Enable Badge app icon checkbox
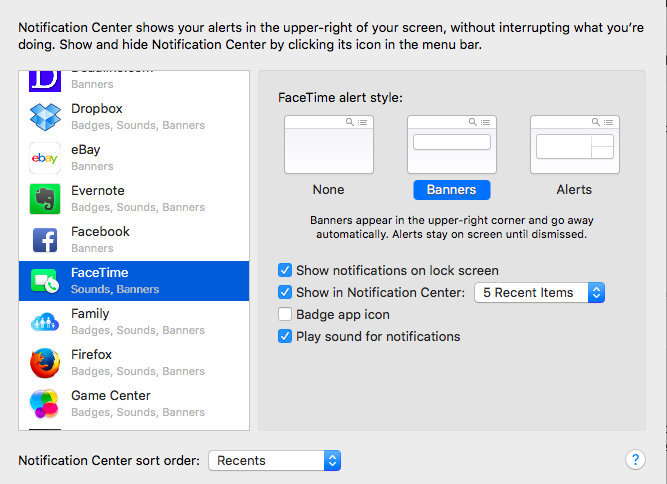 [285, 314]
